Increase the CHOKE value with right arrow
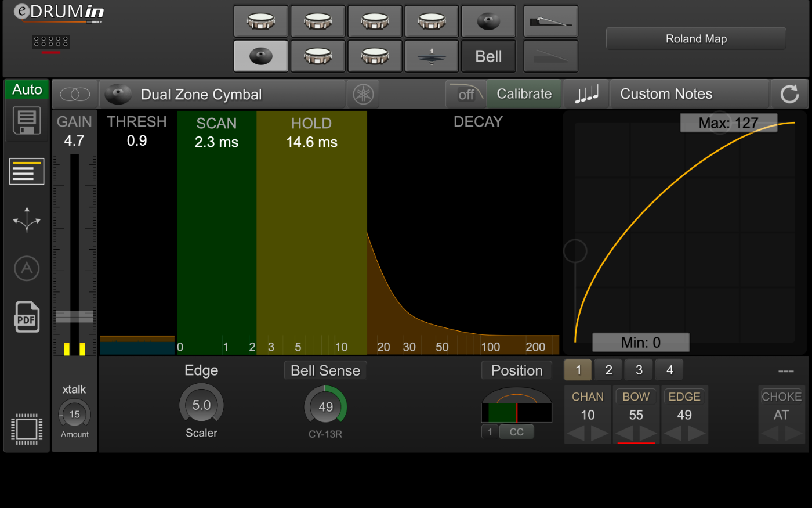 coord(793,433)
